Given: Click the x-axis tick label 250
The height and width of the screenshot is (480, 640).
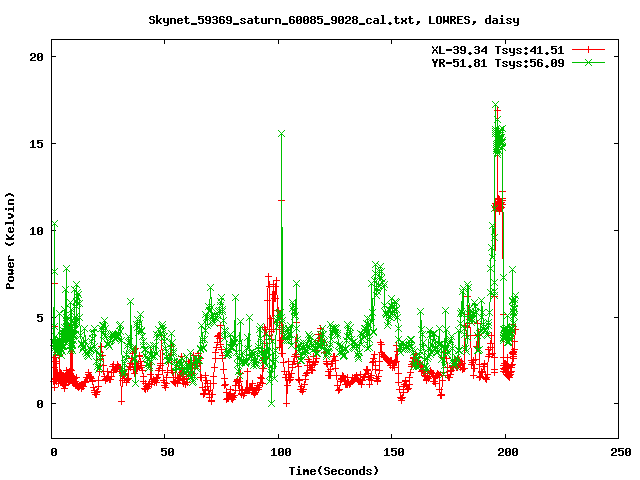Looking at the screenshot, I should (621, 452).
